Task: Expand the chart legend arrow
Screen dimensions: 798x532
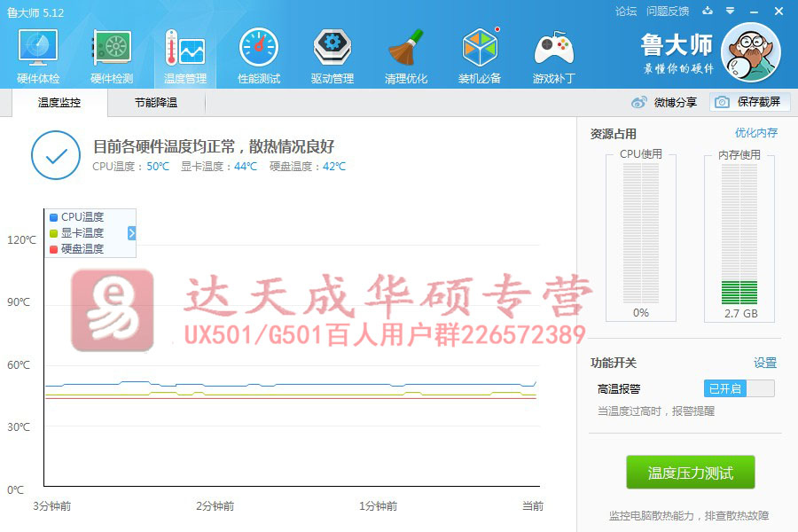Action: pyautogui.click(x=131, y=233)
